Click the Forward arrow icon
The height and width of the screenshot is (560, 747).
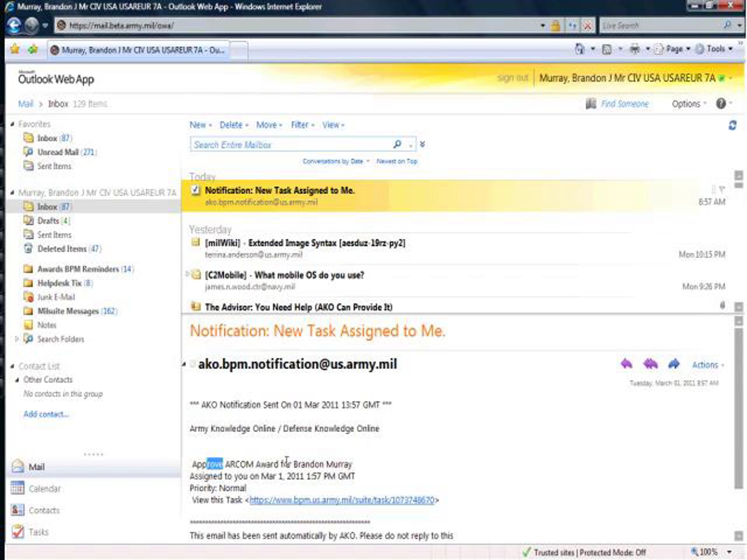[674, 364]
